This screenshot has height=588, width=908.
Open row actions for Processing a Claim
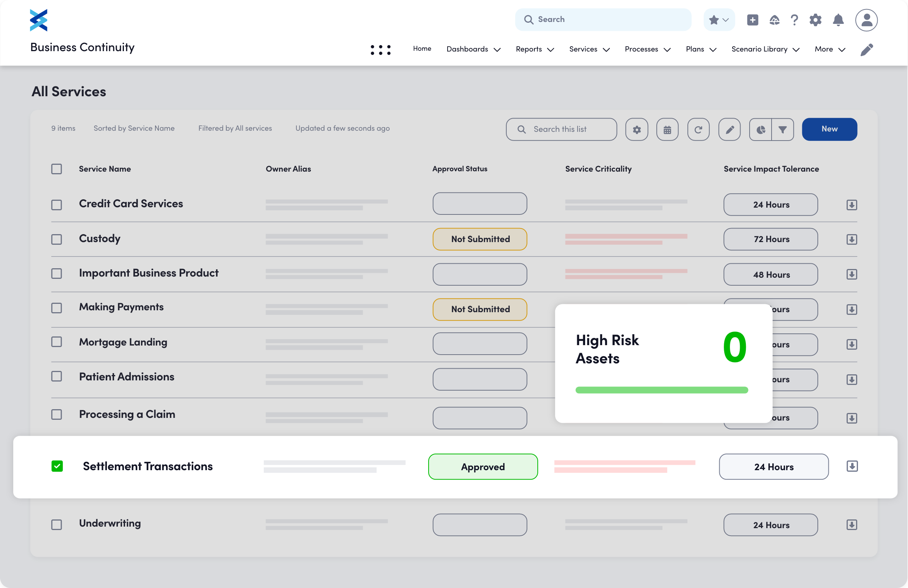(x=852, y=418)
